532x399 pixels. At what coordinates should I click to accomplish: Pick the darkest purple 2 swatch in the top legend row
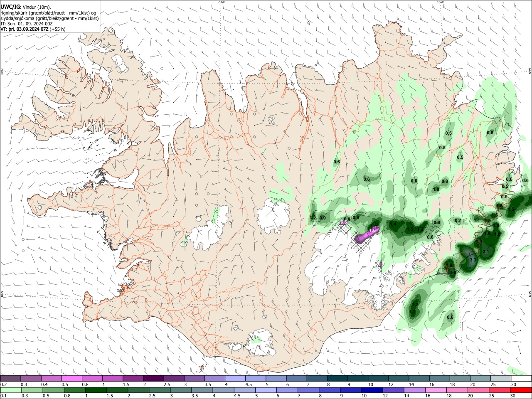153,379
